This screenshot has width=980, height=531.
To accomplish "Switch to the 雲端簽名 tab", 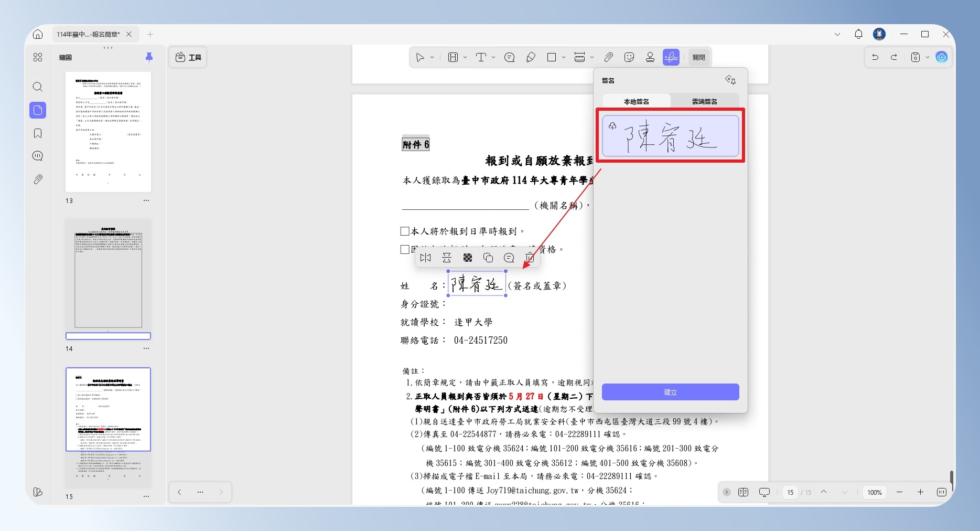I will click(705, 101).
